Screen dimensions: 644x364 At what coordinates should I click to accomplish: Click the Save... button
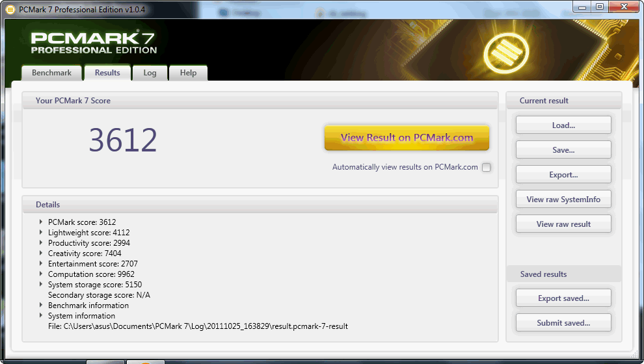point(563,149)
